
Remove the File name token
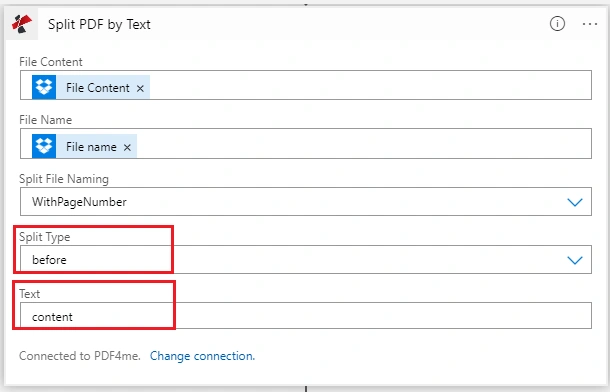127,147
